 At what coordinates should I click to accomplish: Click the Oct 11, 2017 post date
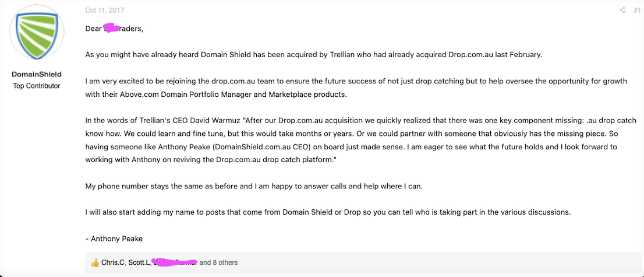click(105, 10)
